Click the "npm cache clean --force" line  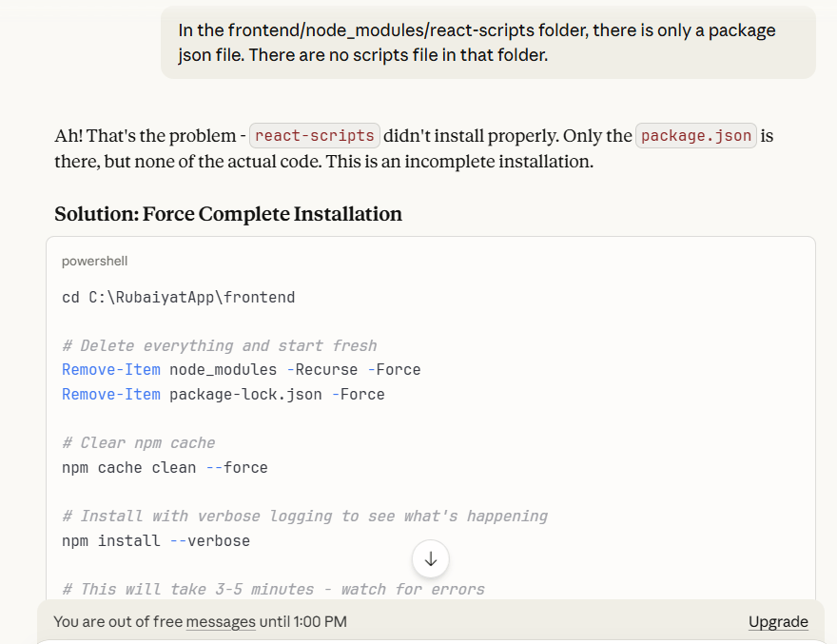[x=165, y=467]
